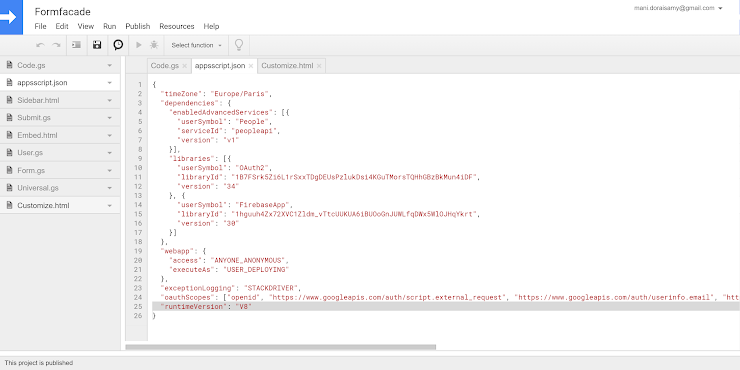Open dropdown arrow for Submit.gs file

tap(109, 118)
